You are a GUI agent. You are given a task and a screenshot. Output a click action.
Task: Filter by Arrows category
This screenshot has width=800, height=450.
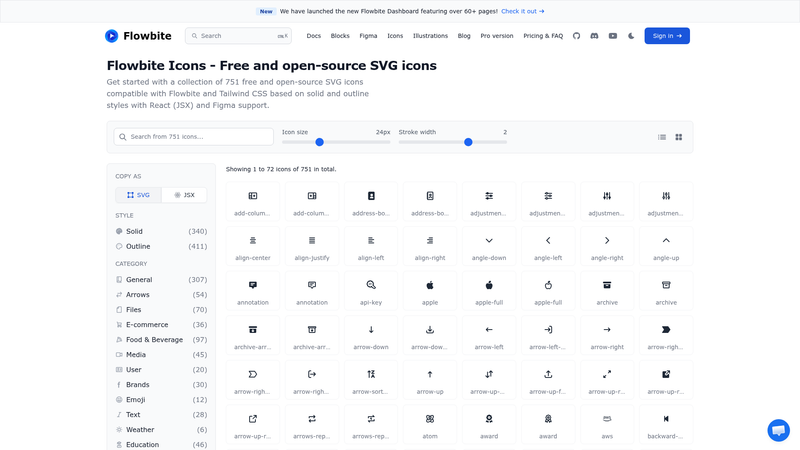click(161, 294)
